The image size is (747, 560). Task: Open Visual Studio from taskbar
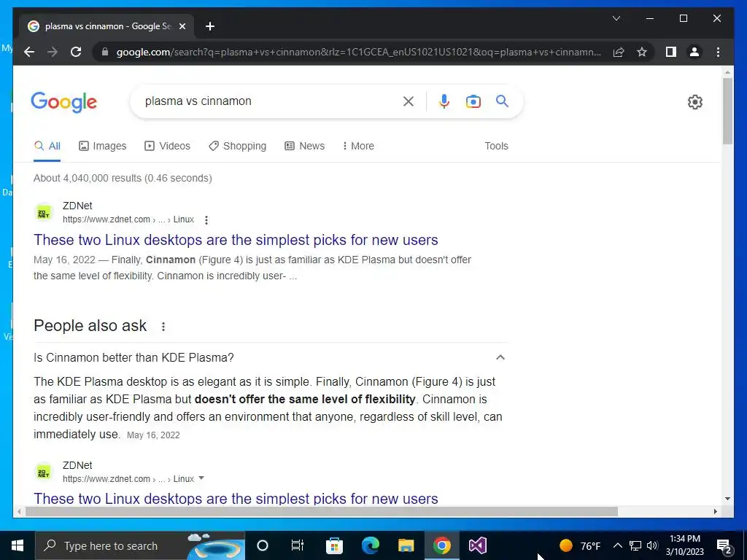(477, 545)
